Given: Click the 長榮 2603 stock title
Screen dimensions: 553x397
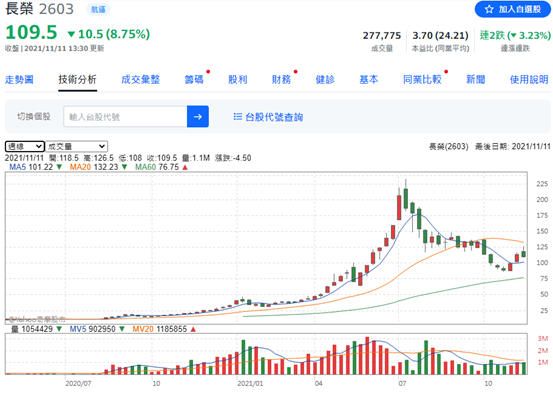Looking at the screenshot, I should click(40, 9).
